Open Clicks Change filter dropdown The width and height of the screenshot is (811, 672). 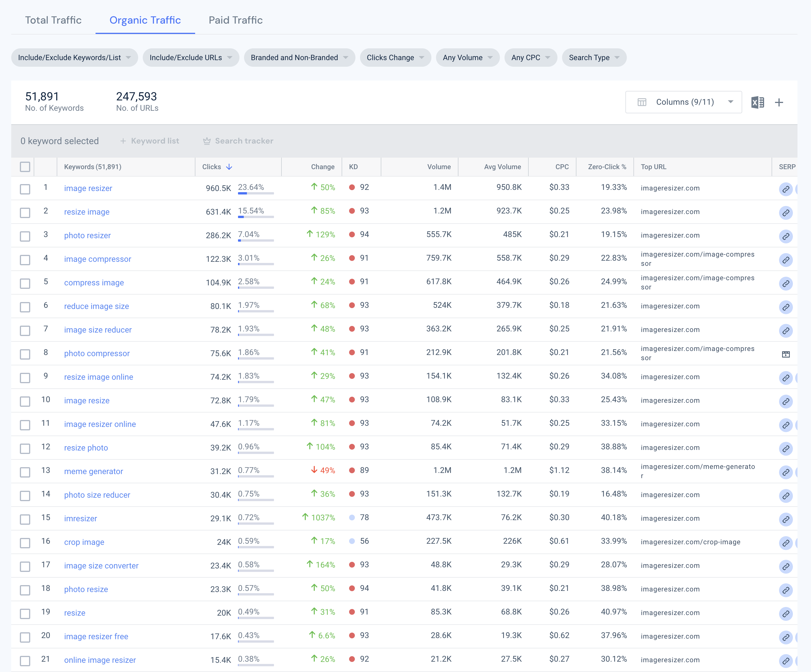395,58
